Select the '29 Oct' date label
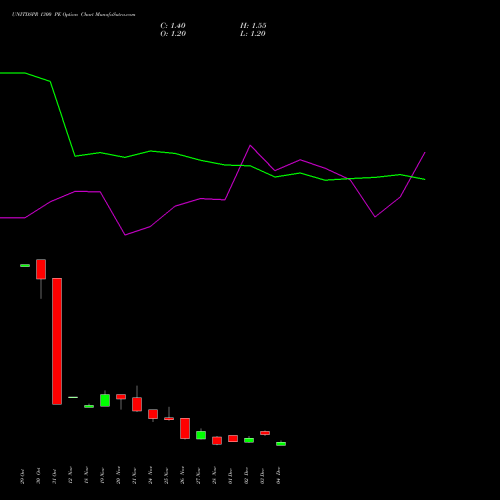The image size is (500, 500). coord(22,476)
